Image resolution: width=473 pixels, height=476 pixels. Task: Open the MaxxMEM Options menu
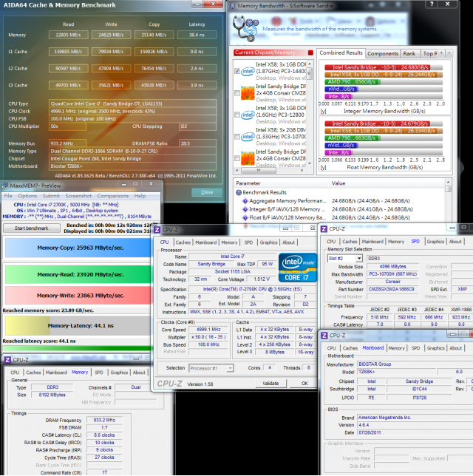27,196
